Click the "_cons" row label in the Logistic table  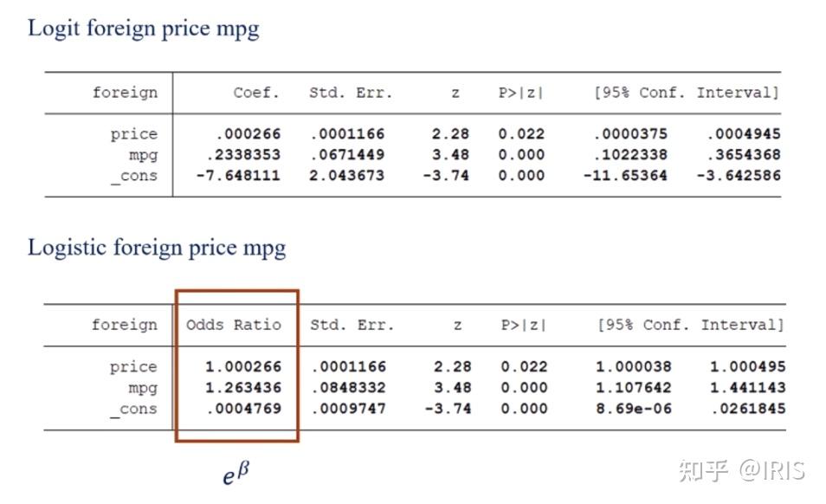point(133,409)
